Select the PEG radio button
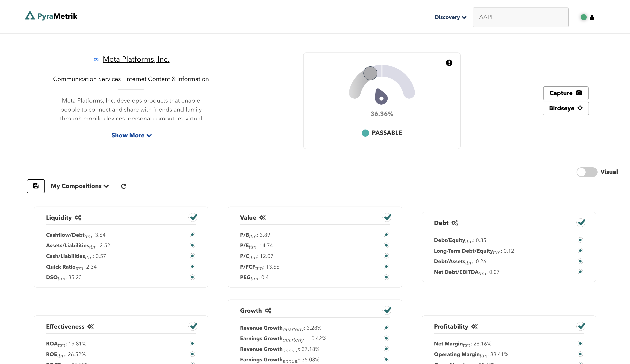This screenshot has width=630, height=364. coord(386,277)
